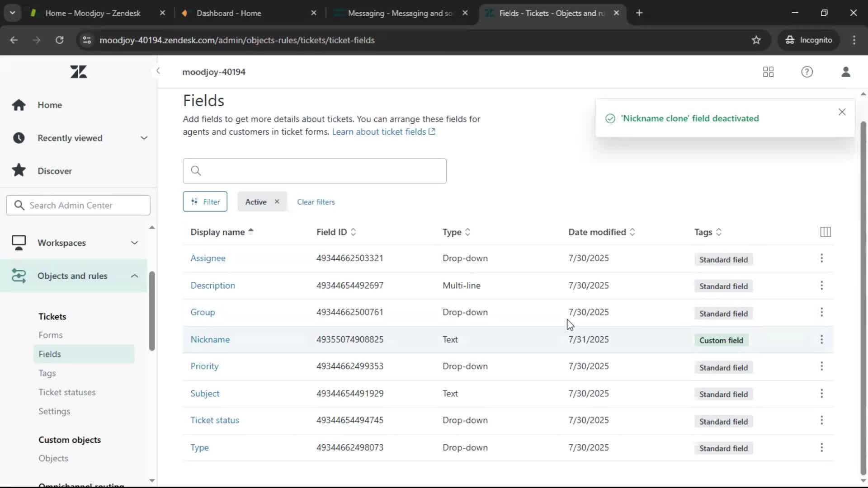Image resolution: width=868 pixels, height=488 pixels.
Task: Click the Zendesk logo icon
Action: [x=78, y=71]
